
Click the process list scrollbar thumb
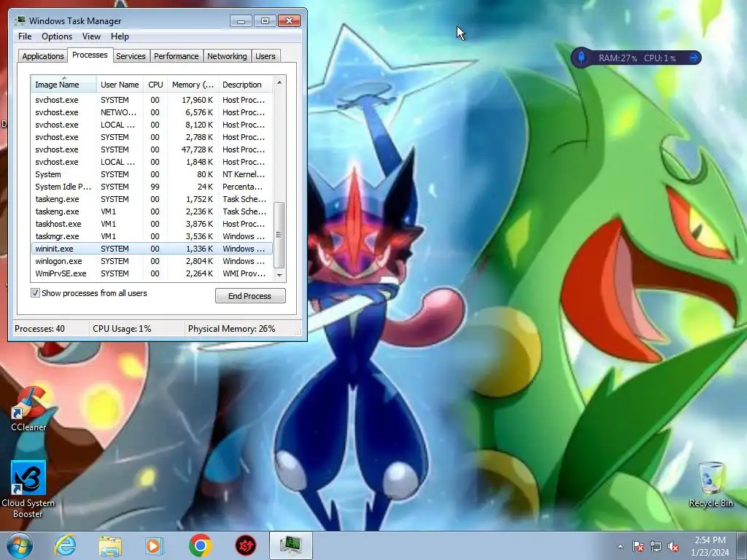pyautogui.click(x=279, y=236)
